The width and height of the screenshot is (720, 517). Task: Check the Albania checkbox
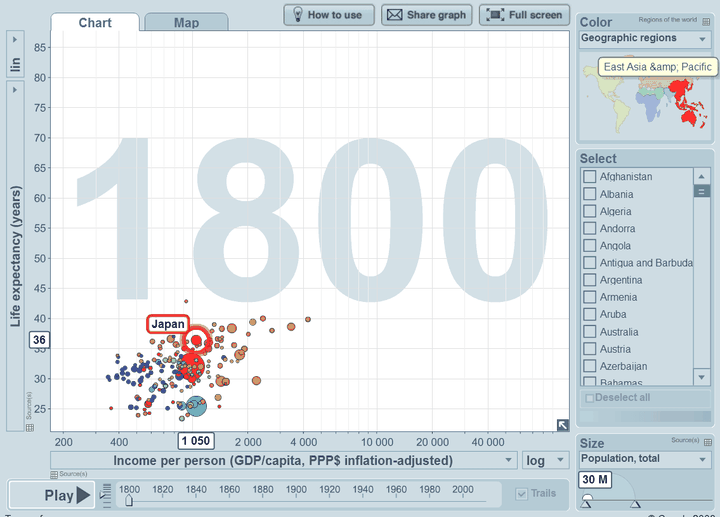[590, 194]
